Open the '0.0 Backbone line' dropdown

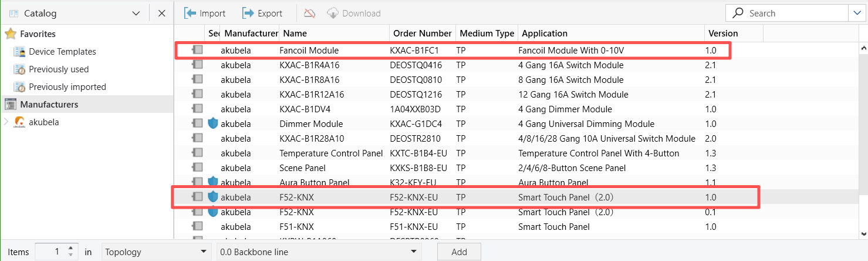(x=318, y=252)
